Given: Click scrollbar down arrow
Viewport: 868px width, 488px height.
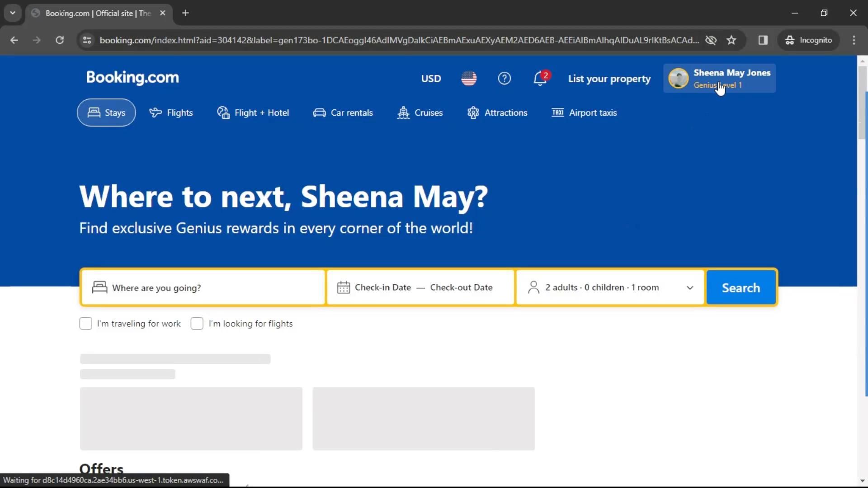Looking at the screenshot, I should point(863,482).
